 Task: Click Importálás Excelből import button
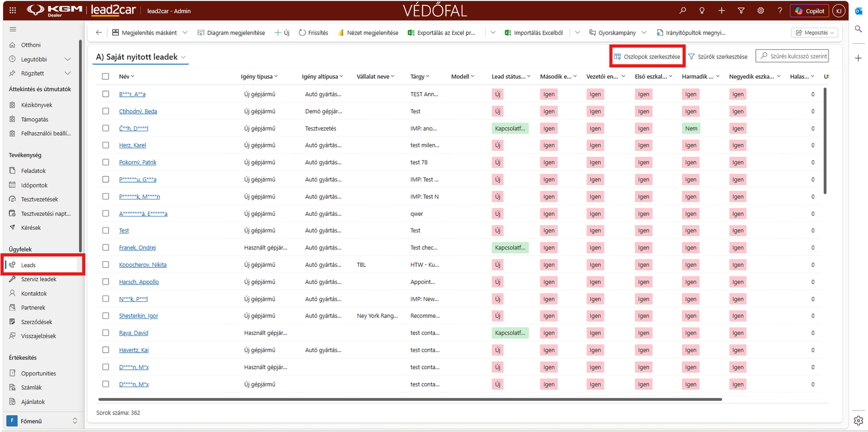tap(534, 33)
